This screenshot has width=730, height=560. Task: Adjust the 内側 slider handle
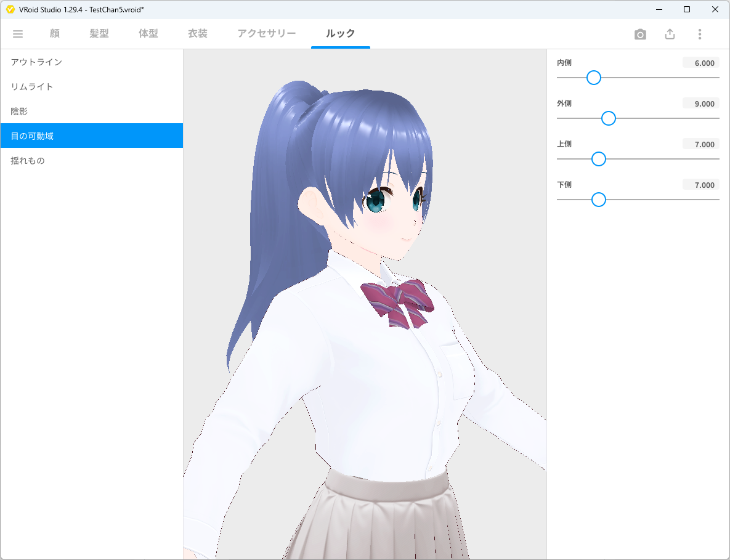coord(593,78)
